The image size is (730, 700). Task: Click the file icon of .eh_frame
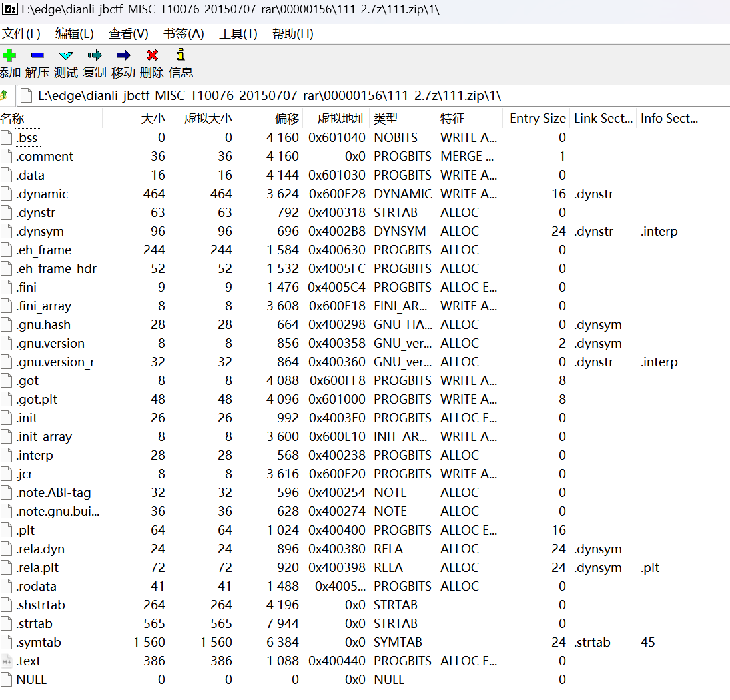(7, 250)
